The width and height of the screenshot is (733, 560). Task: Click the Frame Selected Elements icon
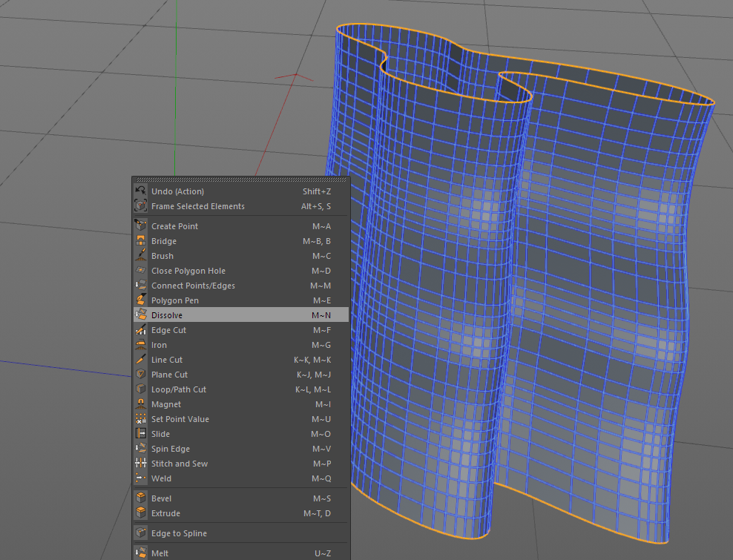[141, 206]
